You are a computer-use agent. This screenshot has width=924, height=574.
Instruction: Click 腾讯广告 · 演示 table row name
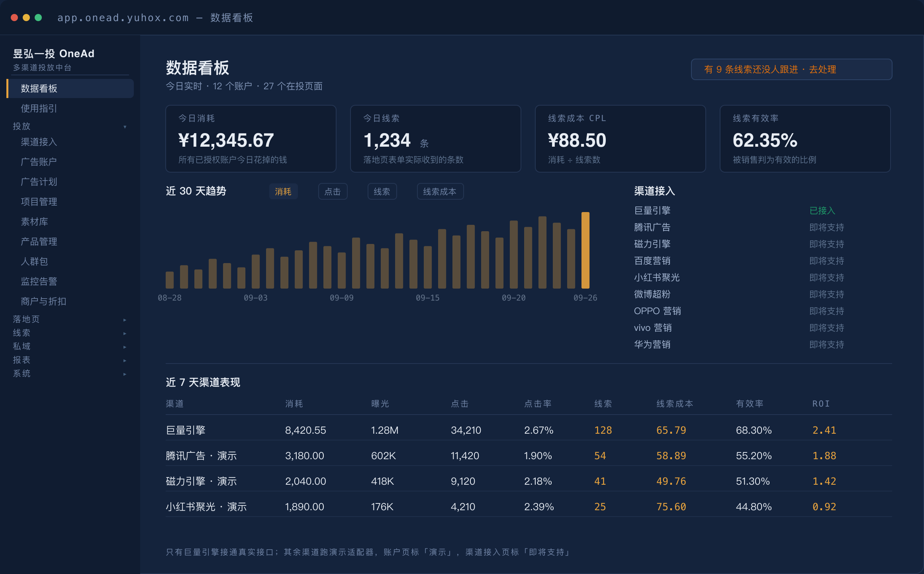click(201, 456)
